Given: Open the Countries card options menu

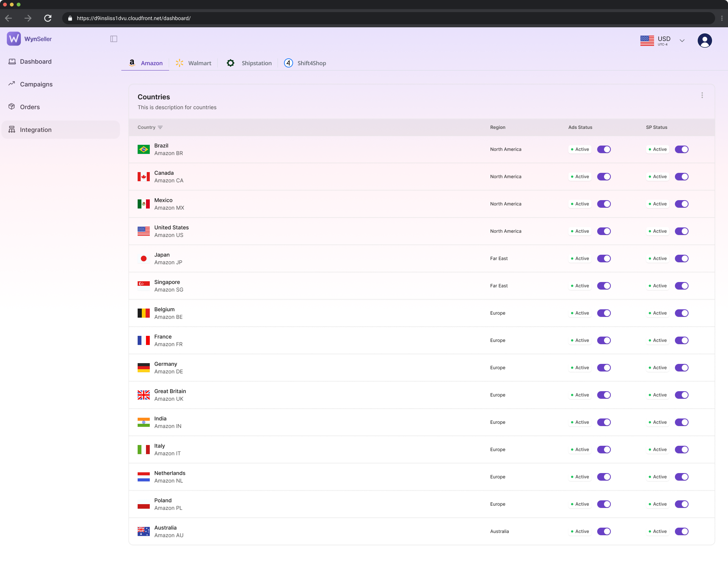Looking at the screenshot, I should pyautogui.click(x=702, y=95).
